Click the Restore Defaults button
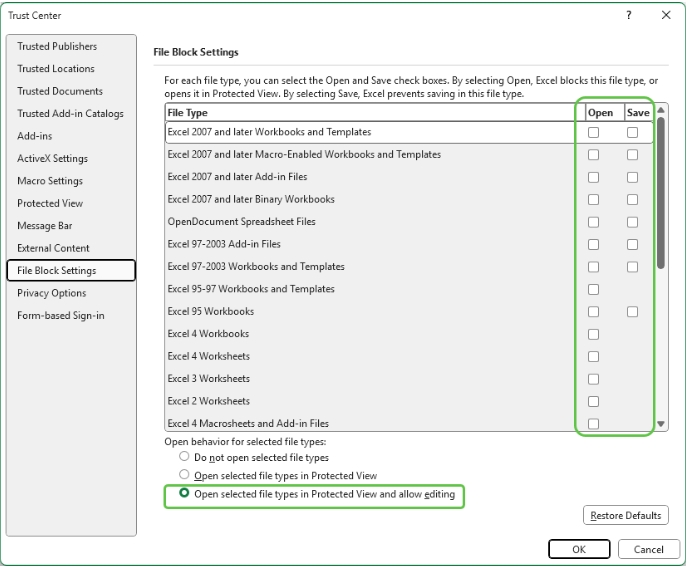This screenshot has height=568, width=688. 625,516
